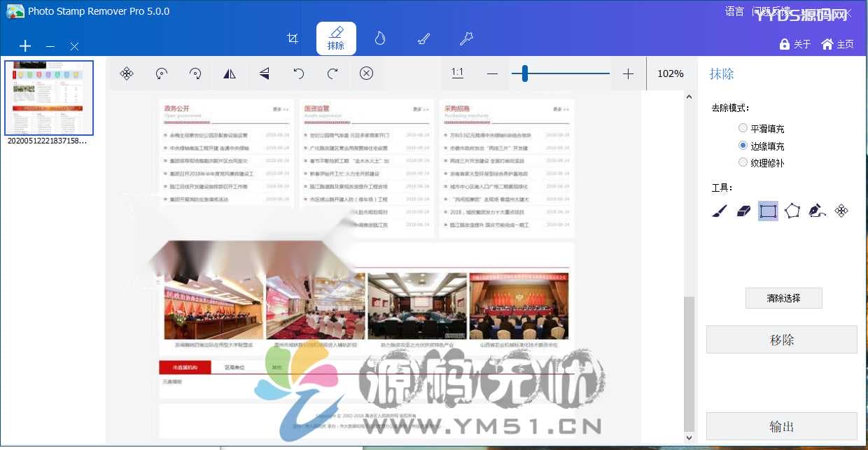The width and height of the screenshot is (868, 450).
Task: Switch to the 抹除 tab
Action: pos(336,38)
